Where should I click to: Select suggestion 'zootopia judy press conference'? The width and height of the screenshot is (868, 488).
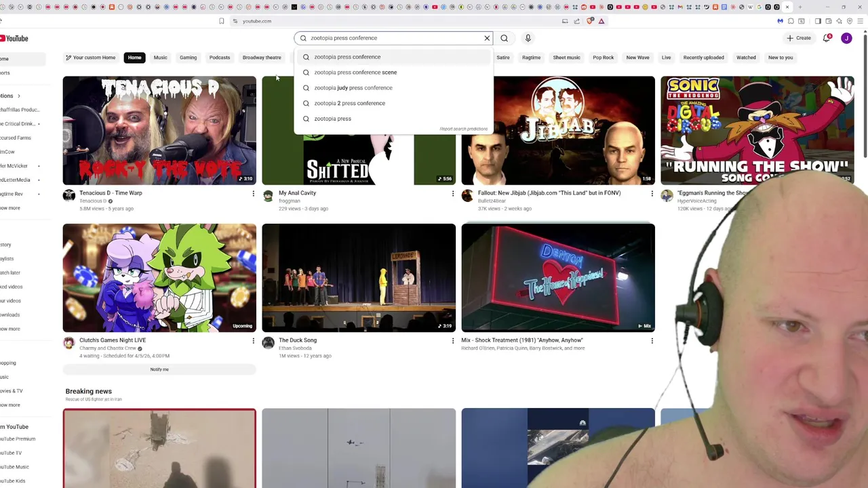(393, 88)
